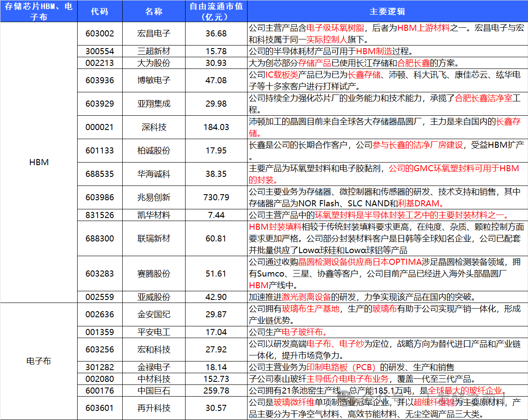Select the value "60.81"

tap(216, 238)
